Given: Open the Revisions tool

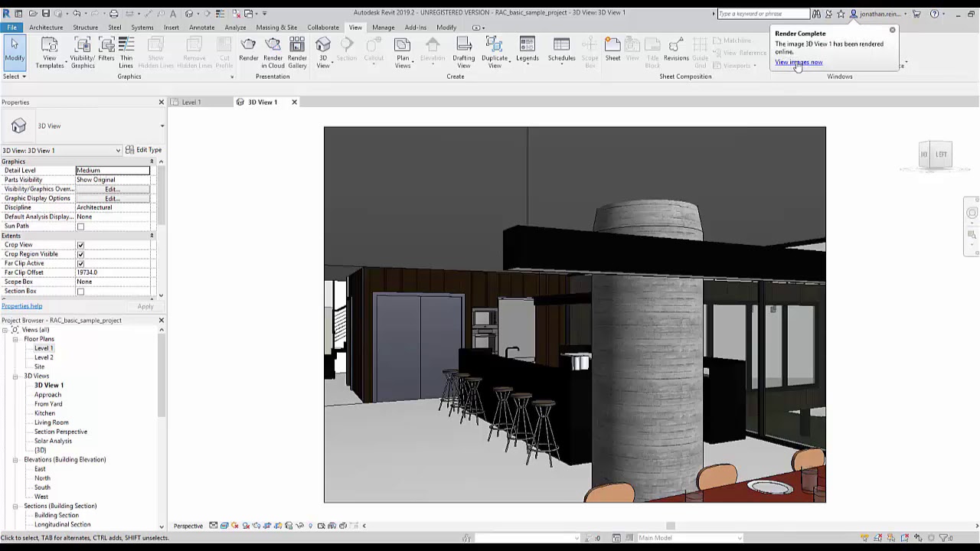Looking at the screenshot, I should click(x=676, y=51).
